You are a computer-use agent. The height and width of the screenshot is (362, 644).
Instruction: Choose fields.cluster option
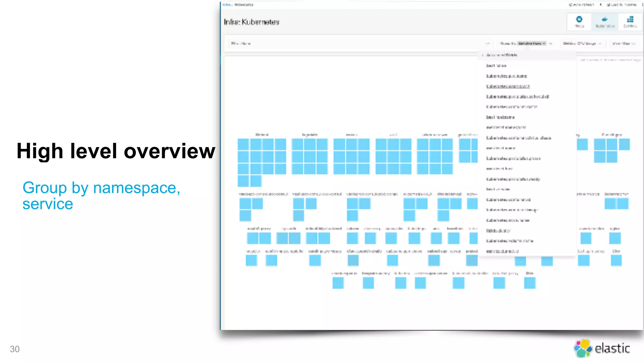pos(498,231)
